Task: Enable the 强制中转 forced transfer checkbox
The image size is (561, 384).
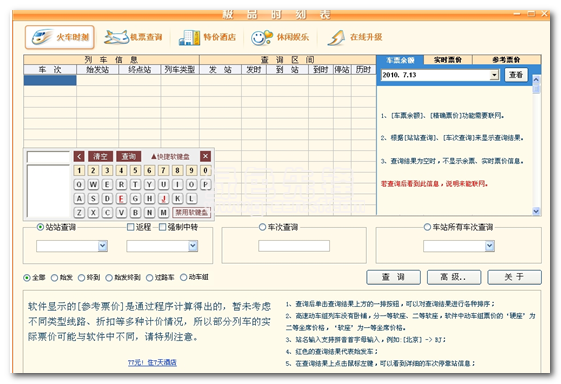Action: click(162, 227)
